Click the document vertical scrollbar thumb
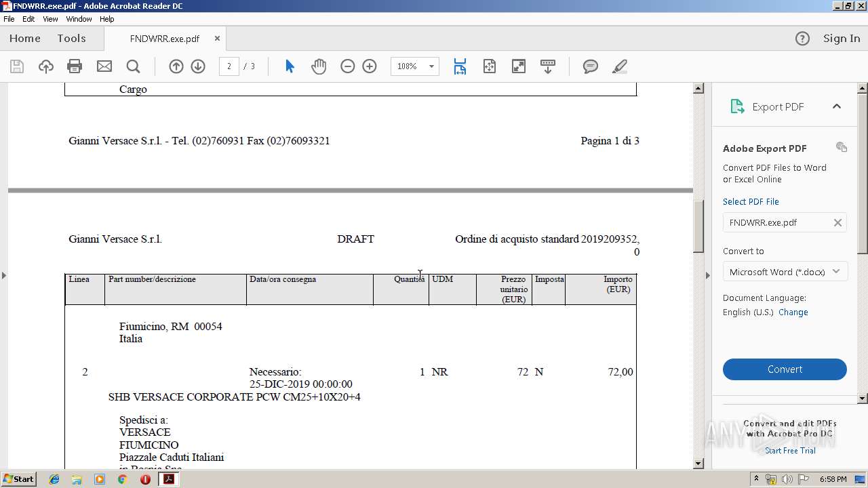The height and width of the screenshot is (488, 868). click(698, 226)
